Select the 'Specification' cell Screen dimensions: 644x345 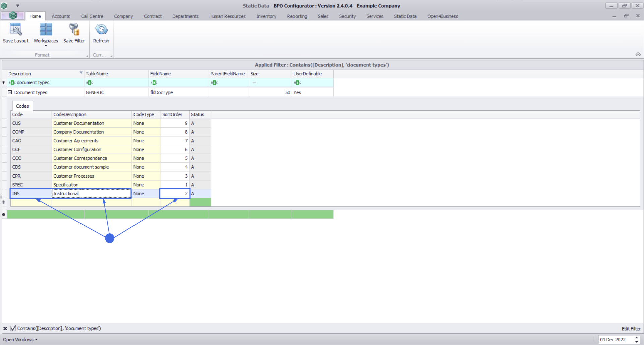coord(92,185)
